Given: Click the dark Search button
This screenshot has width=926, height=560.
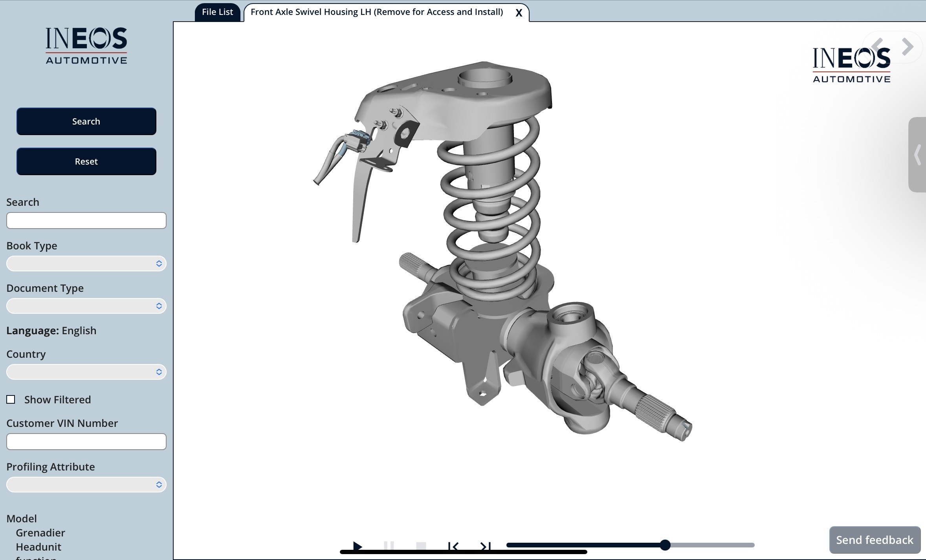Looking at the screenshot, I should 86,121.
